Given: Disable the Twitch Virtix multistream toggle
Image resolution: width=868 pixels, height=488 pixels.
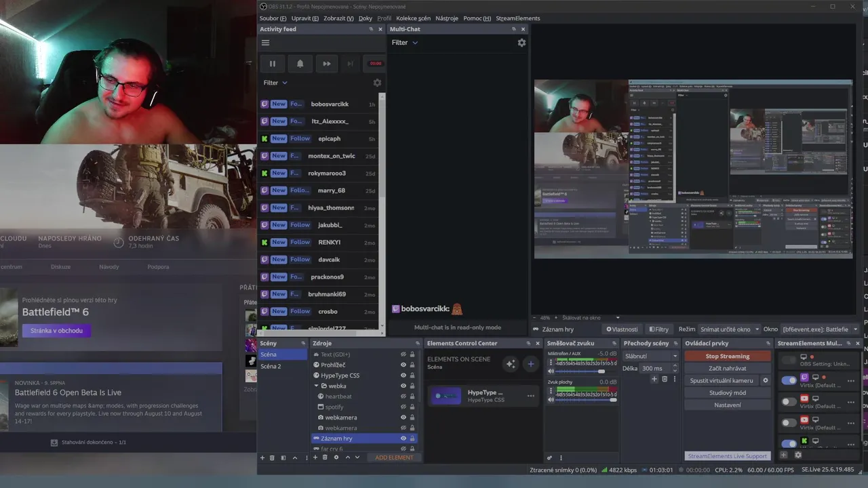Looking at the screenshot, I should tap(789, 380).
